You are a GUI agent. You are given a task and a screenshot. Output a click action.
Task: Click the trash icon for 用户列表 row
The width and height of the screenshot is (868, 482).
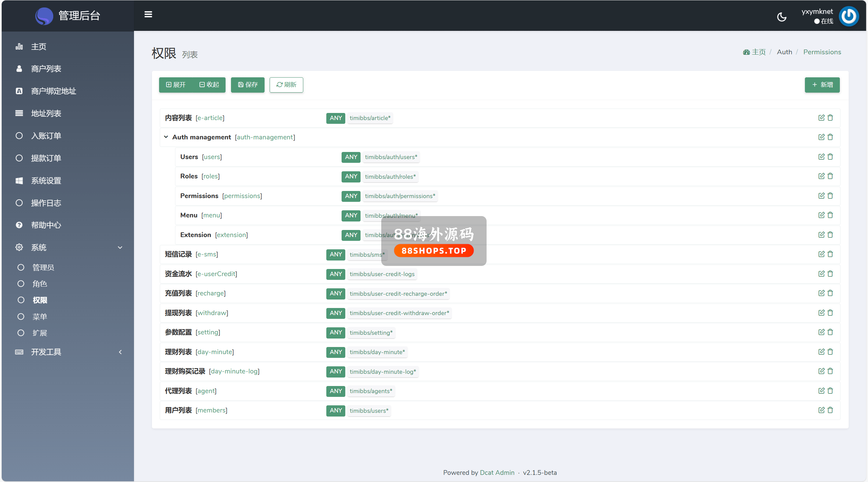point(830,410)
